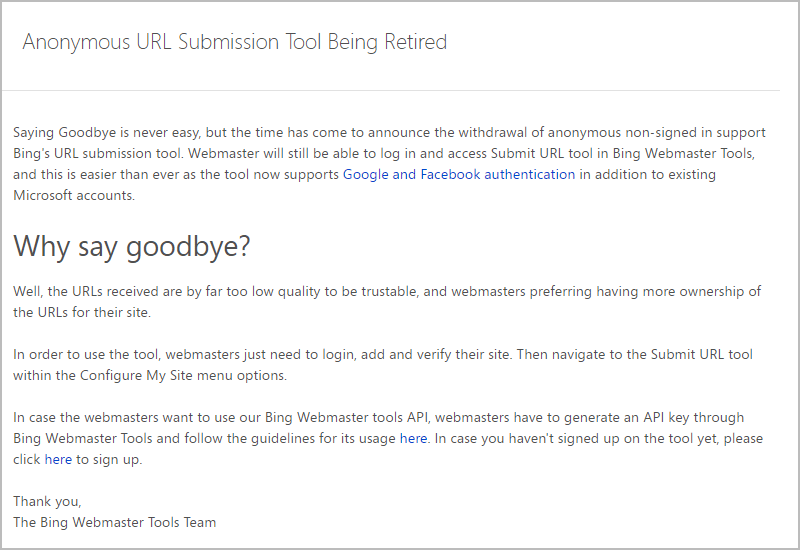Viewport: 800px width, 550px height.
Task: Click 'within the Configure My Site menu options' line
Action: click(x=150, y=375)
